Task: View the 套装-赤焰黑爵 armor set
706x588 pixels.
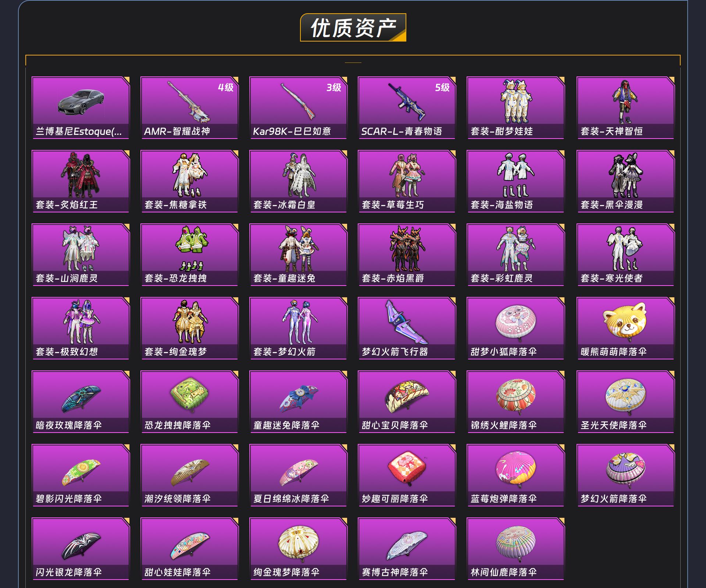Action: [x=407, y=255]
